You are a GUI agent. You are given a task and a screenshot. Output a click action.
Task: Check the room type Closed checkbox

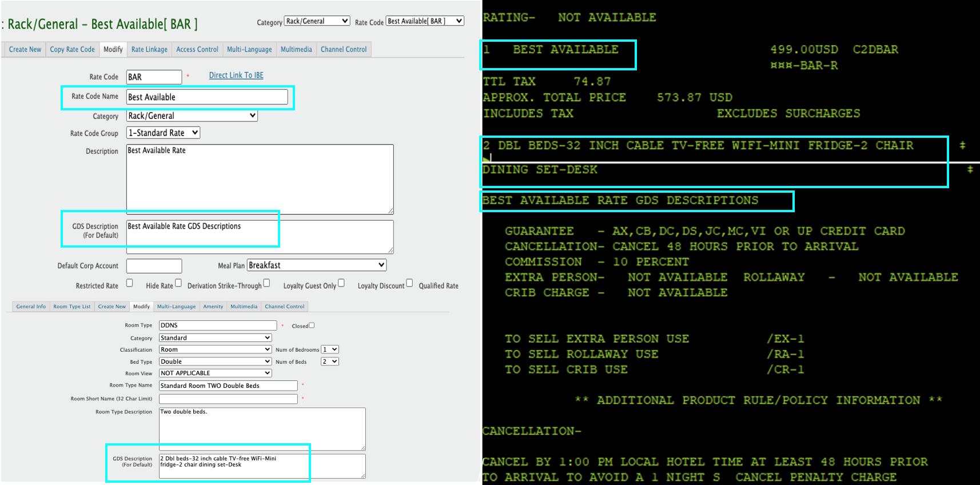pyautogui.click(x=312, y=325)
